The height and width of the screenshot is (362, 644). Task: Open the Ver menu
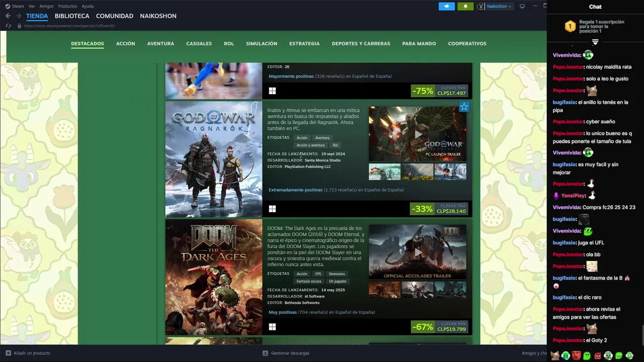click(32, 6)
